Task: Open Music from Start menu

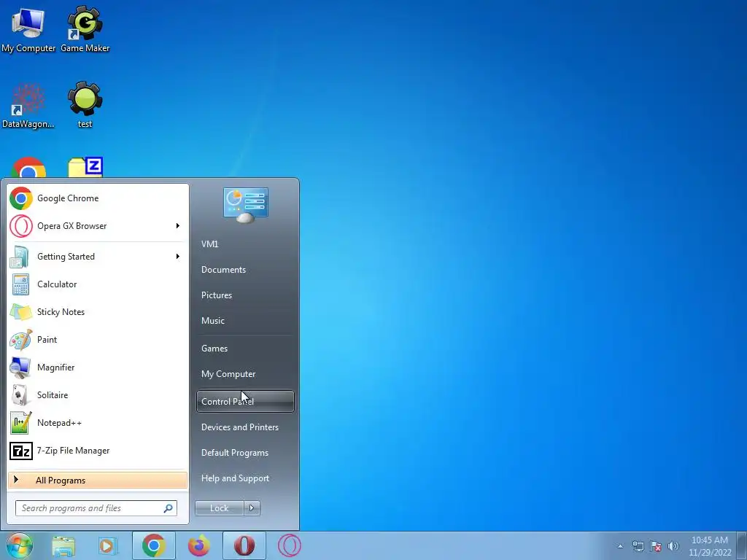Action: [245, 321]
